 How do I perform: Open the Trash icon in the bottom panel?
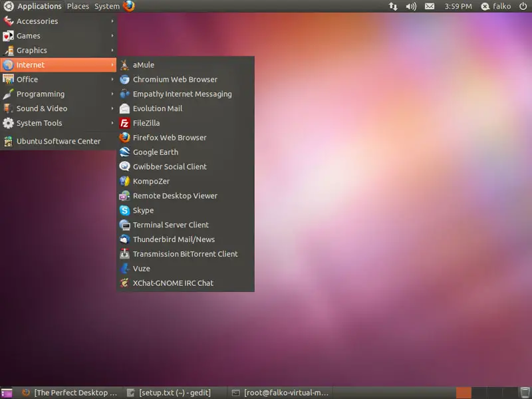coord(525,392)
